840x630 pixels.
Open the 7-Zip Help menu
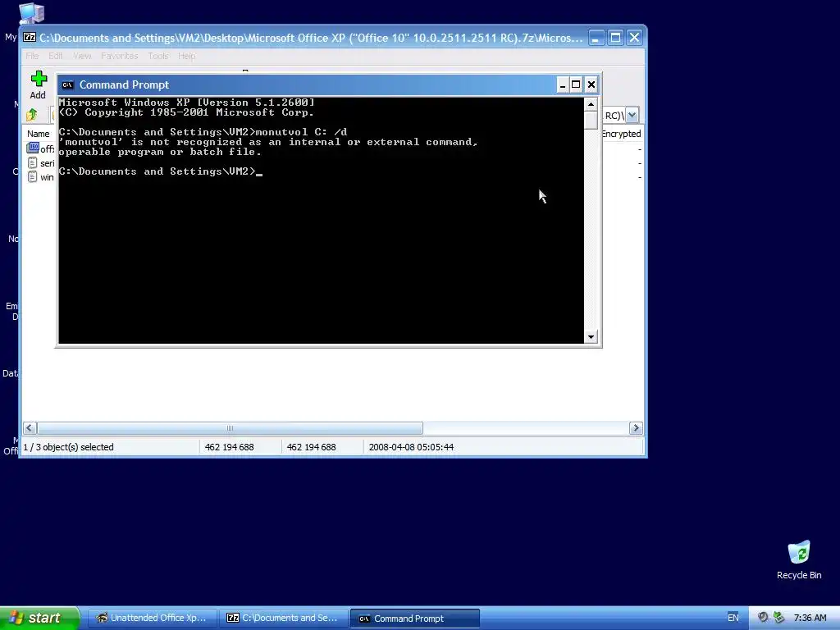[x=186, y=56]
